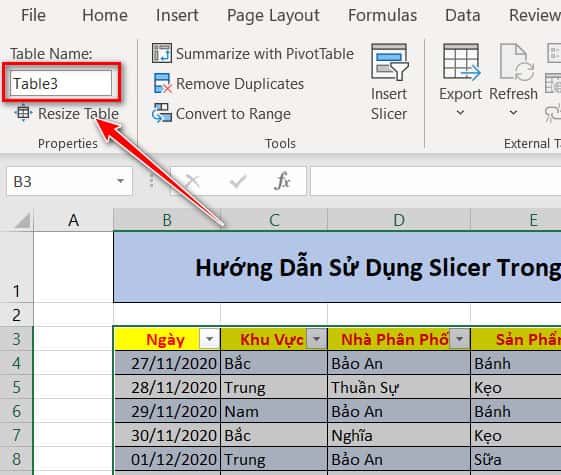
Task: Click the Resize Table label
Action: (78, 114)
